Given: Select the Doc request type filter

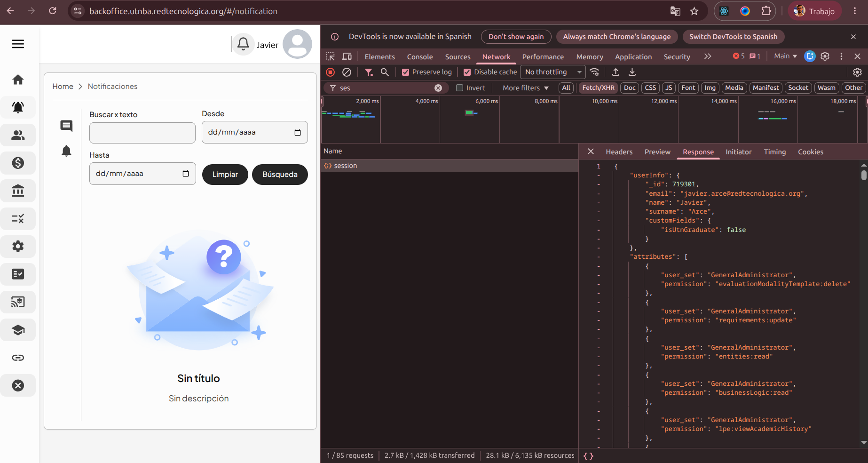Looking at the screenshot, I should [x=630, y=88].
